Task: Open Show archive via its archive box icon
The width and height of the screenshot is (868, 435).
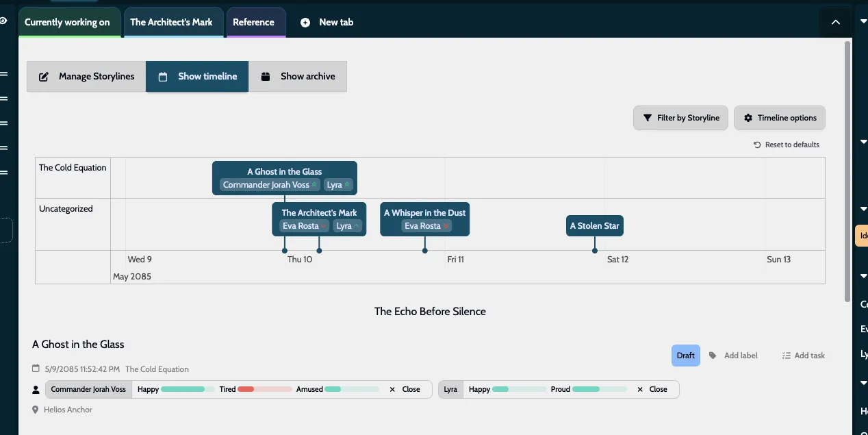Action: (266, 76)
